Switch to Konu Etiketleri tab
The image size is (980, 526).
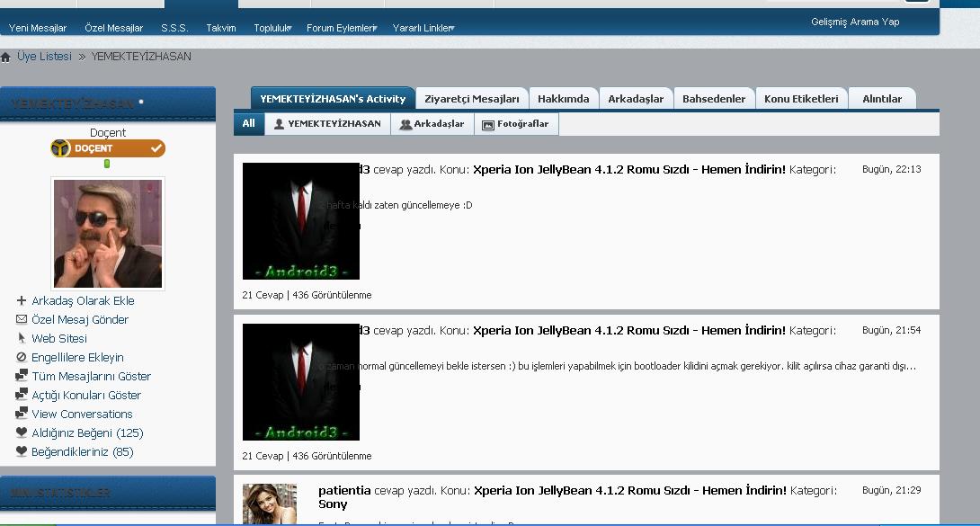(801, 99)
